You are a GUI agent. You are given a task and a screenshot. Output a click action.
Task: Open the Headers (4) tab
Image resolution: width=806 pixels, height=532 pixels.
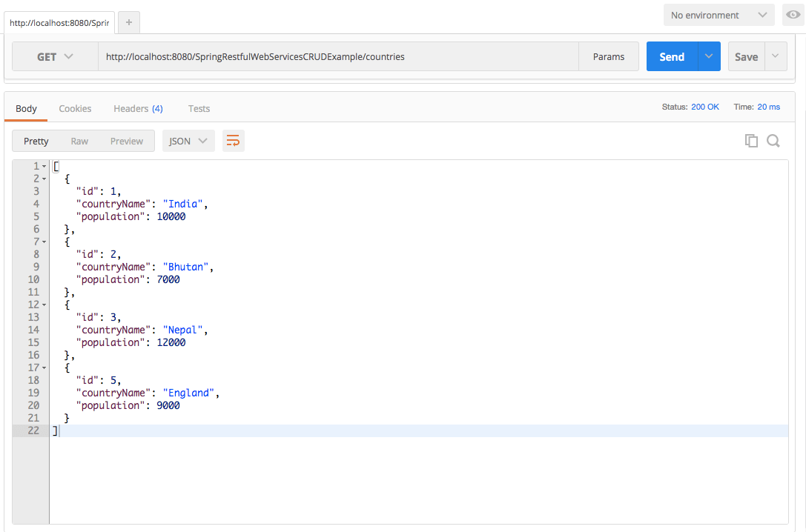[x=138, y=108]
